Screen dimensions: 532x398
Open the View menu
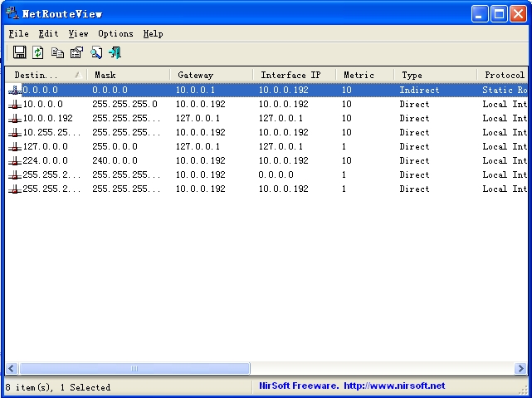[x=78, y=33]
